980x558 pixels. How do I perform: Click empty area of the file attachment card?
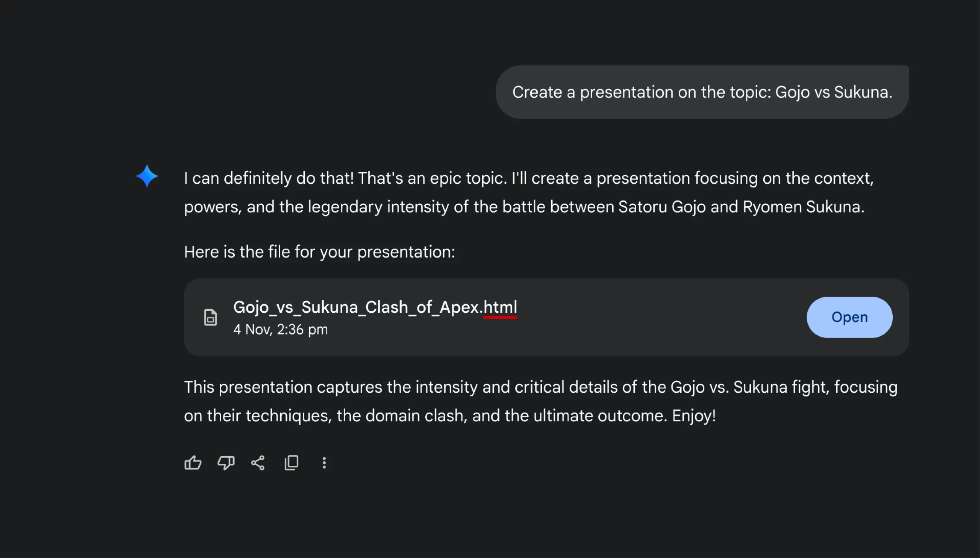[x=652, y=317]
